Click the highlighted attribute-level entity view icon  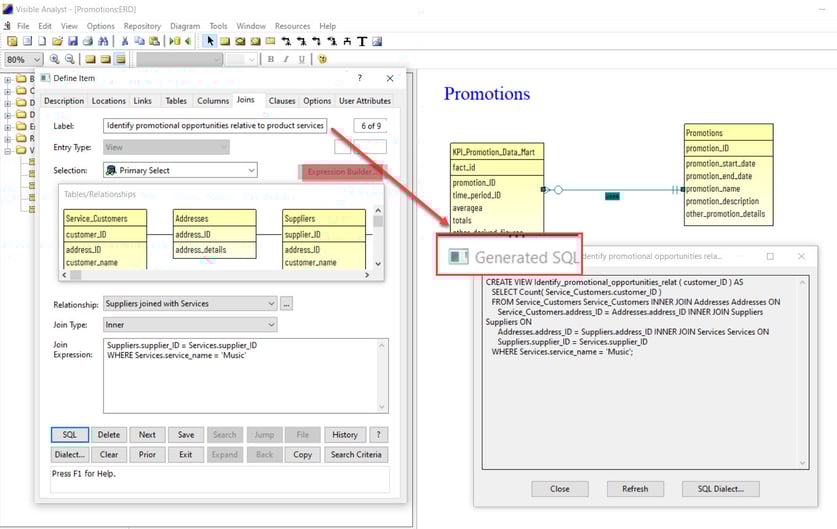click(121, 59)
